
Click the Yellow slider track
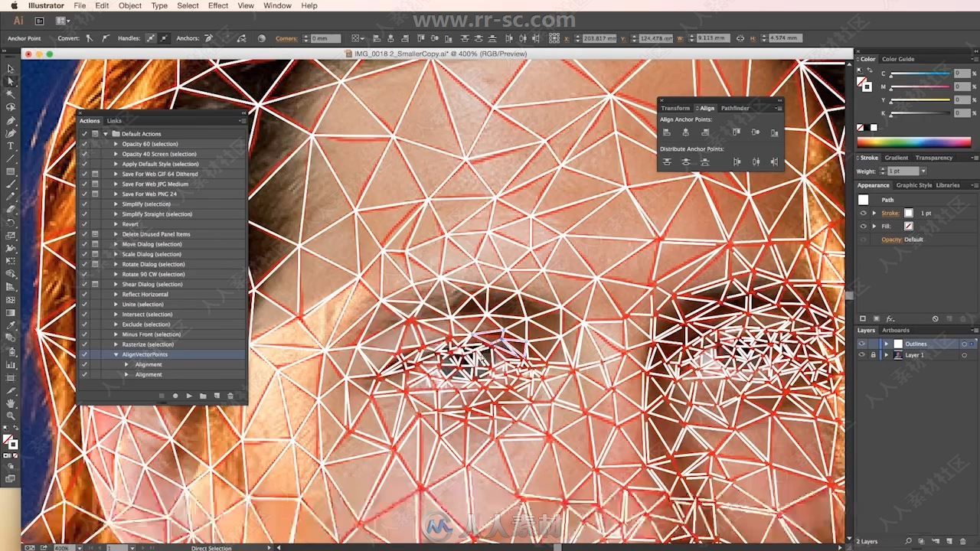pos(920,101)
